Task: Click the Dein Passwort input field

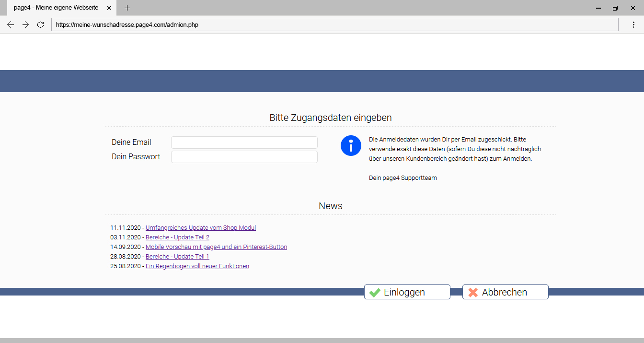Action: tap(244, 157)
